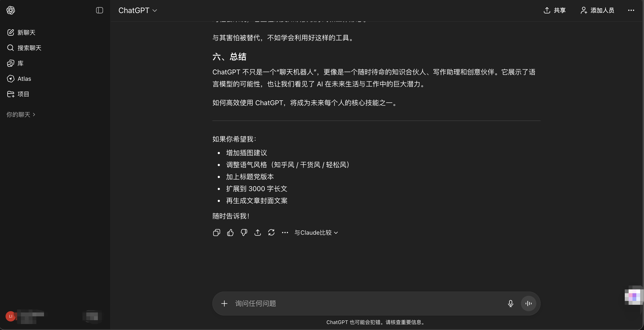Open more response options via ellipsis
This screenshot has height=330, width=644.
(x=285, y=233)
